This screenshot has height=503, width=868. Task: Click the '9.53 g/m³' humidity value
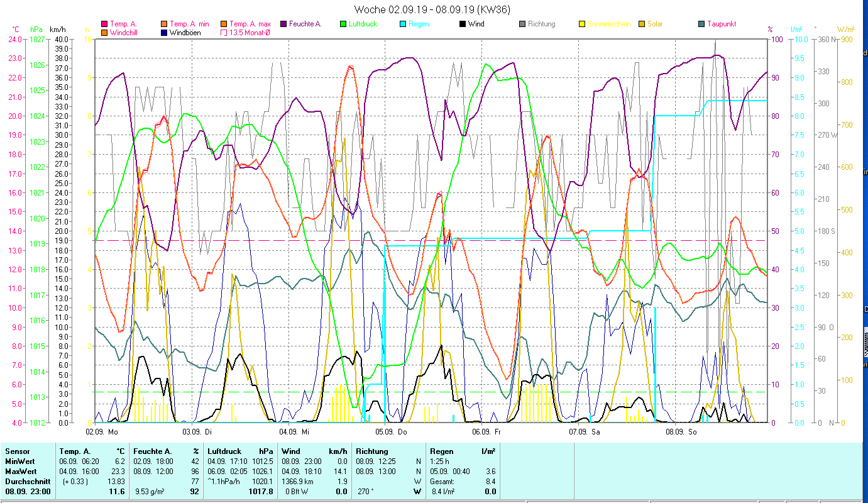[150, 492]
